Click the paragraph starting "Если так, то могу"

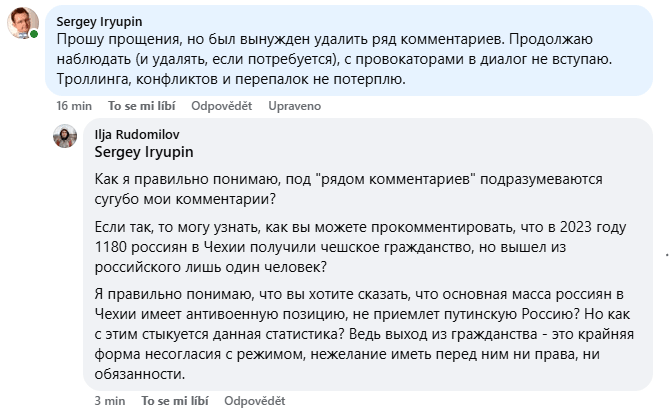[x=360, y=247]
